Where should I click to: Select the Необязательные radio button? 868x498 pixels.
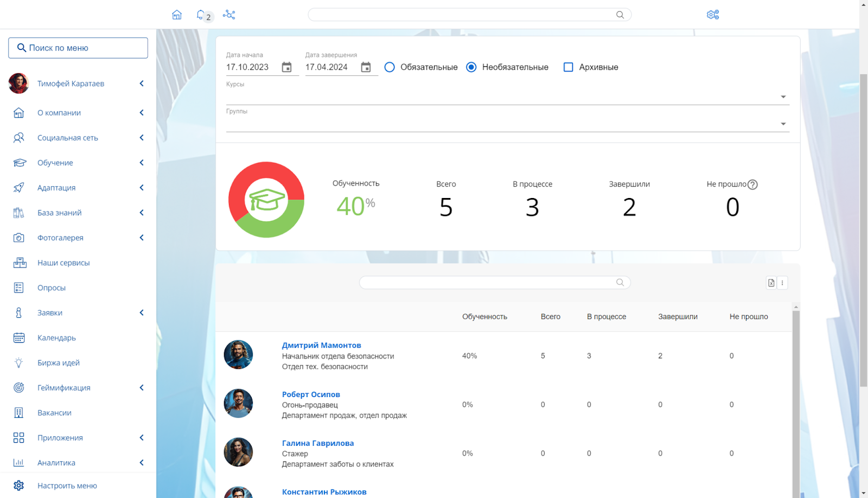click(471, 67)
